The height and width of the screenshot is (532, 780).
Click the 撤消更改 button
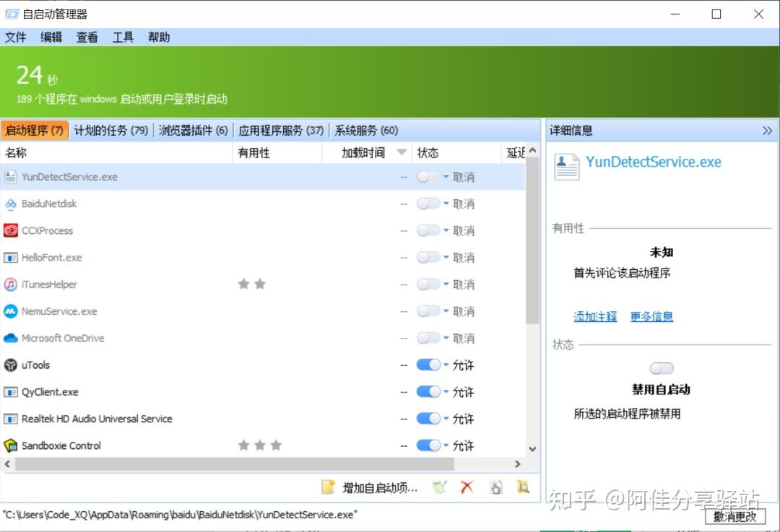734,517
